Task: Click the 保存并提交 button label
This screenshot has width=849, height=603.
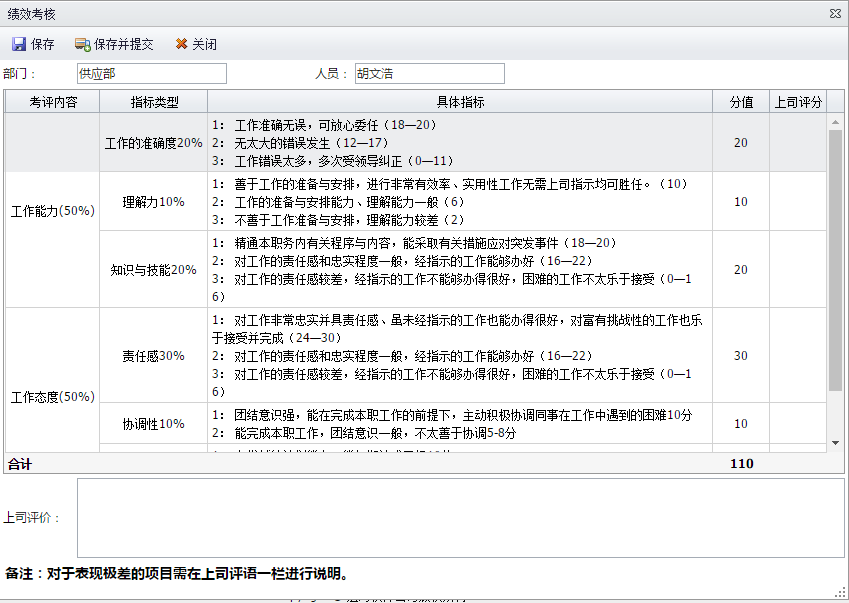Action: tap(123, 44)
